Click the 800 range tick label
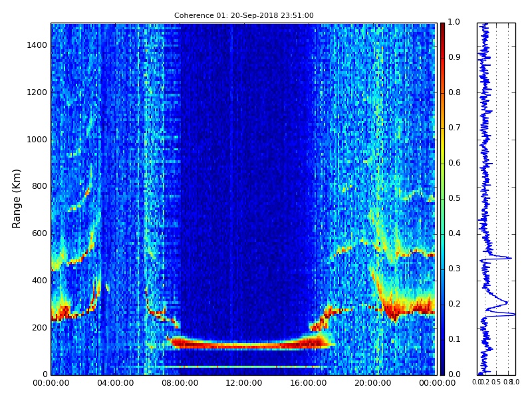This screenshot has height=399, width=532. tap(40, 186)
